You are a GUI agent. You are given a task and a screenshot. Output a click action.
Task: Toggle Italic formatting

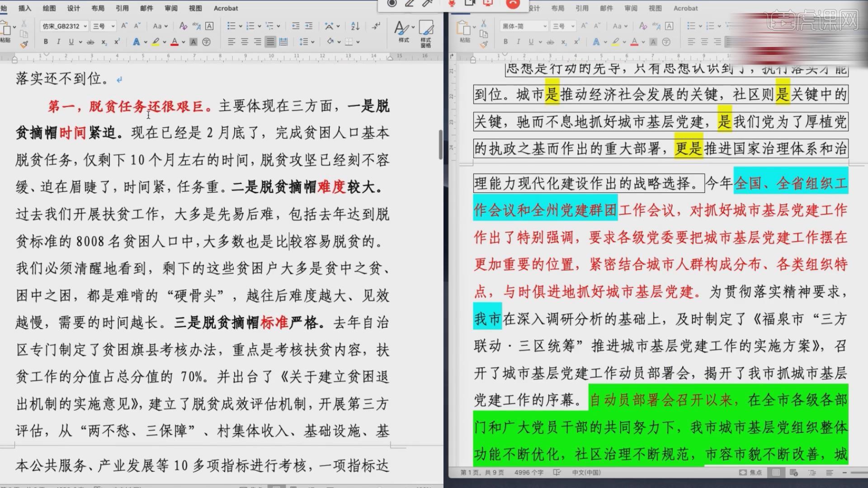tap(59, 41)
